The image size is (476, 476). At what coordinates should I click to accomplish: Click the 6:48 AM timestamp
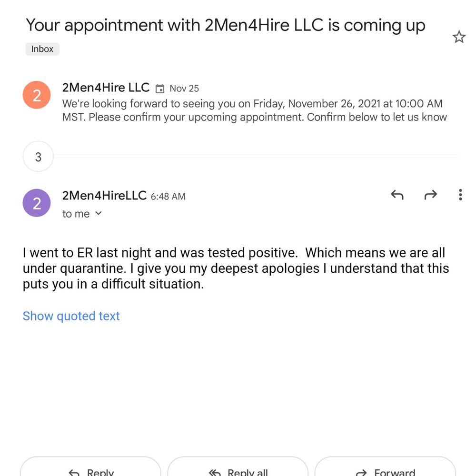[168, 197]
